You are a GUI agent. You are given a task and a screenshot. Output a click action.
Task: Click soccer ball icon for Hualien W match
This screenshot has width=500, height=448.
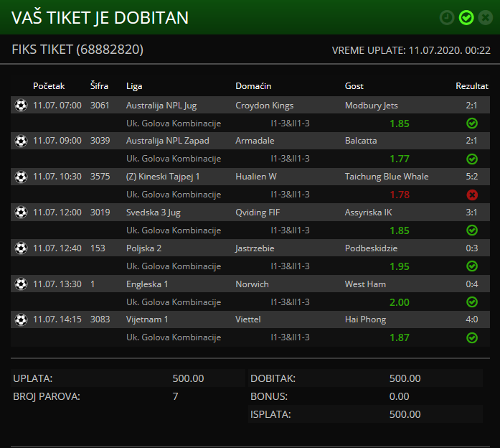point(21,177)
